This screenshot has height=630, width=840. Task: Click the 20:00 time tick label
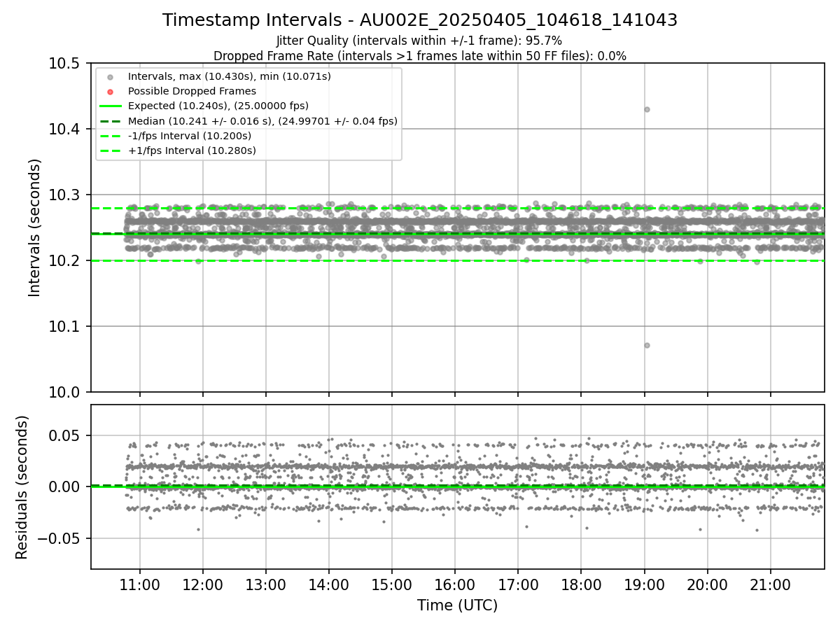pyautogui.click(x=707, y=584)
